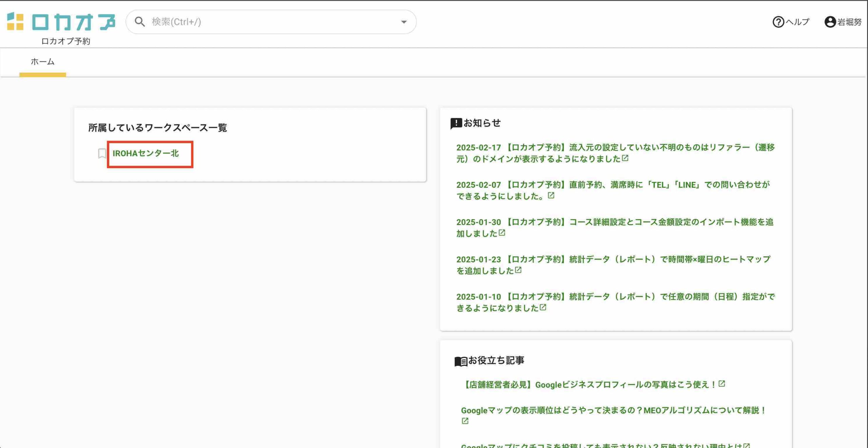
Task: Click external link icon after 2025-01-23 notice
Action: click(x=518, y=270)
